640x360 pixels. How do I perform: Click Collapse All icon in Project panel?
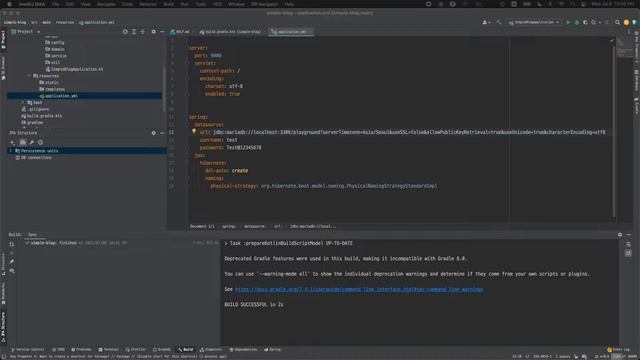(142, 31)
